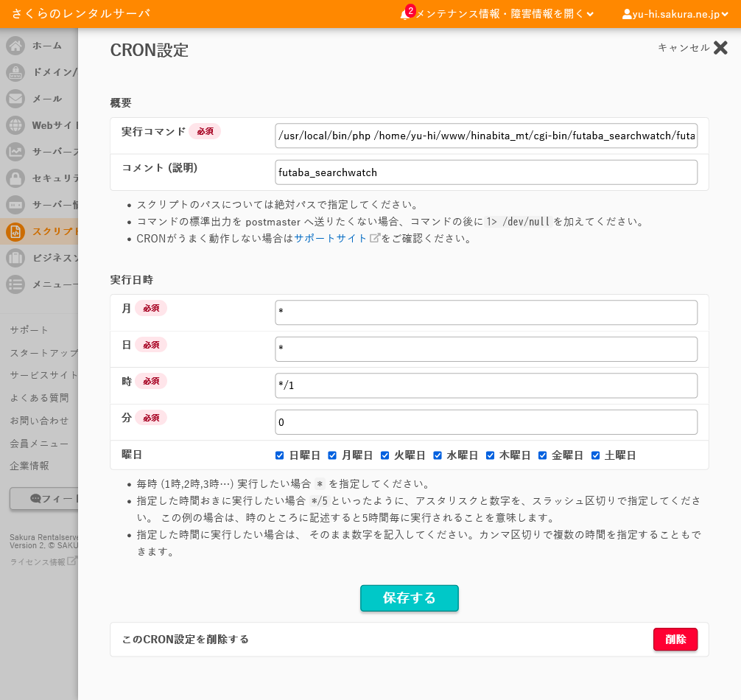Click the Script file sidebar icon
This screenshot has width=741, height=700.
pos(15,231)
